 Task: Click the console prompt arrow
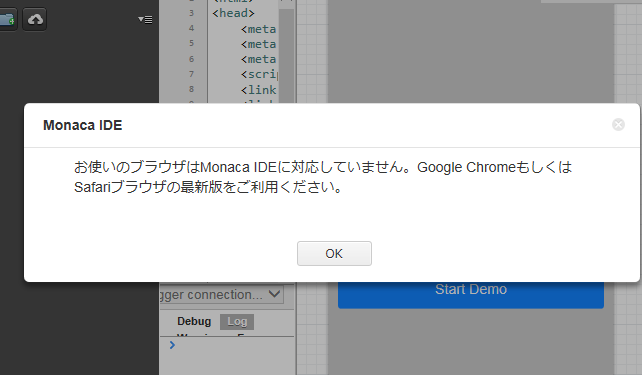pos(172,345)
